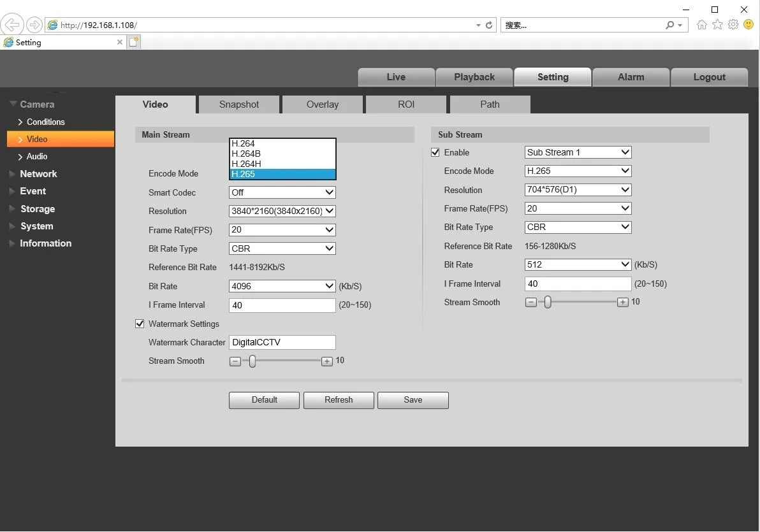Choose H.264 in the encode mode list
Viewport: 760px width, 532px height.
(x=282, y=143)
